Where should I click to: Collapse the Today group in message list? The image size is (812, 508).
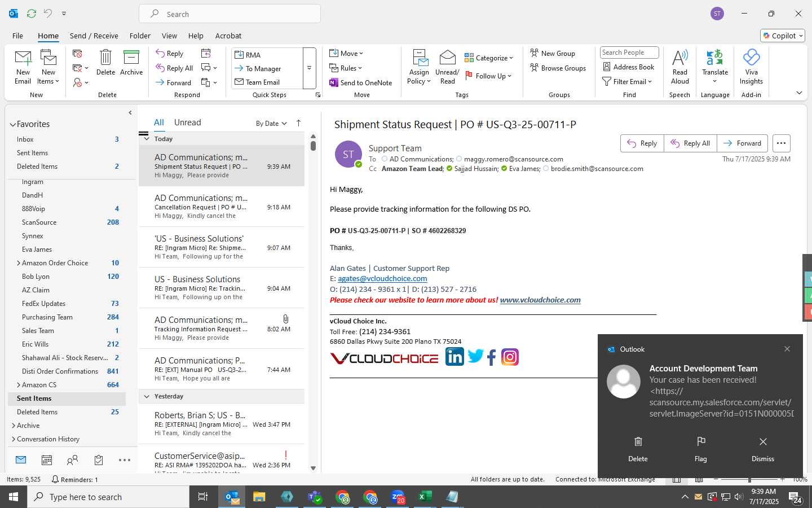147,139
